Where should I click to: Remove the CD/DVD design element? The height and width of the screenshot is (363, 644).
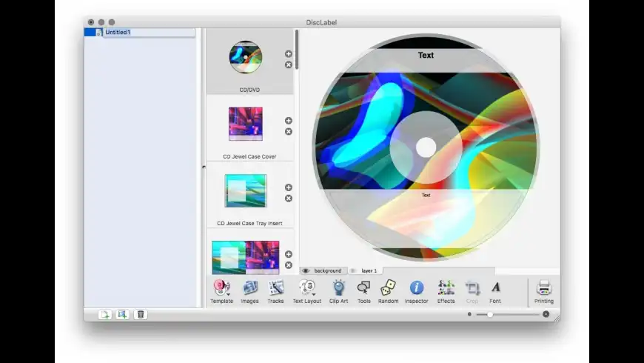289,65
